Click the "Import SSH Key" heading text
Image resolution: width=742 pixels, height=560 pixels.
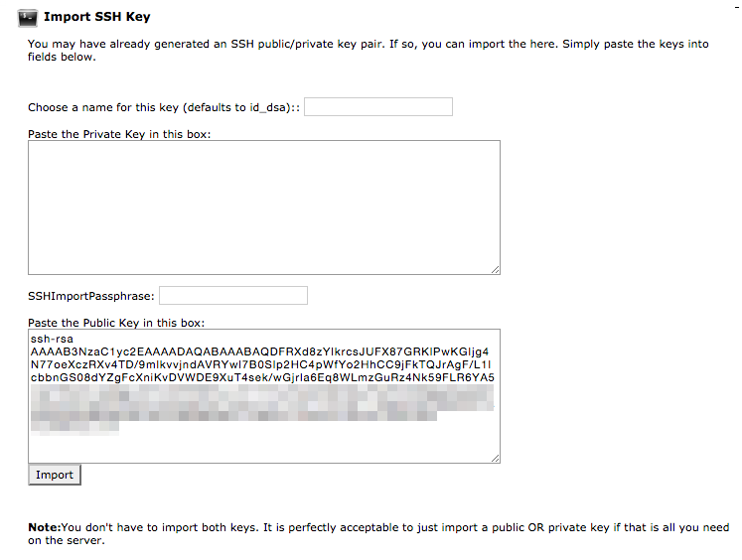pyautogui.click(x=97, y=17)
